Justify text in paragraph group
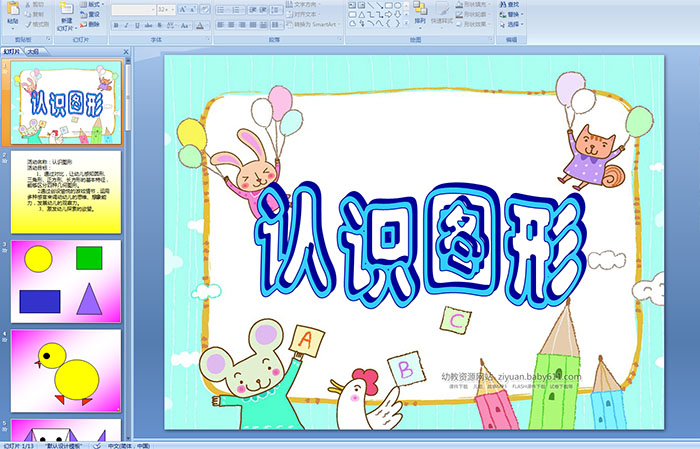The width and height of the screenshot is (700, 449). (253, 25)
